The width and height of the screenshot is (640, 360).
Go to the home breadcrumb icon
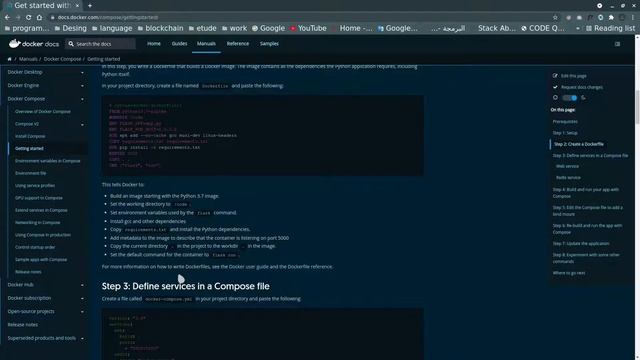9,59
